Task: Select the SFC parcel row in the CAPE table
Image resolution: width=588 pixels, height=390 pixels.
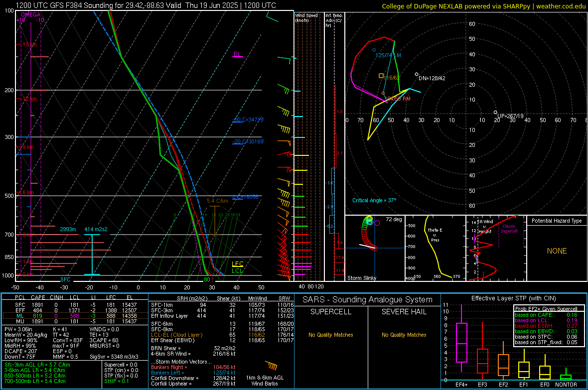Action: [76, 305]
